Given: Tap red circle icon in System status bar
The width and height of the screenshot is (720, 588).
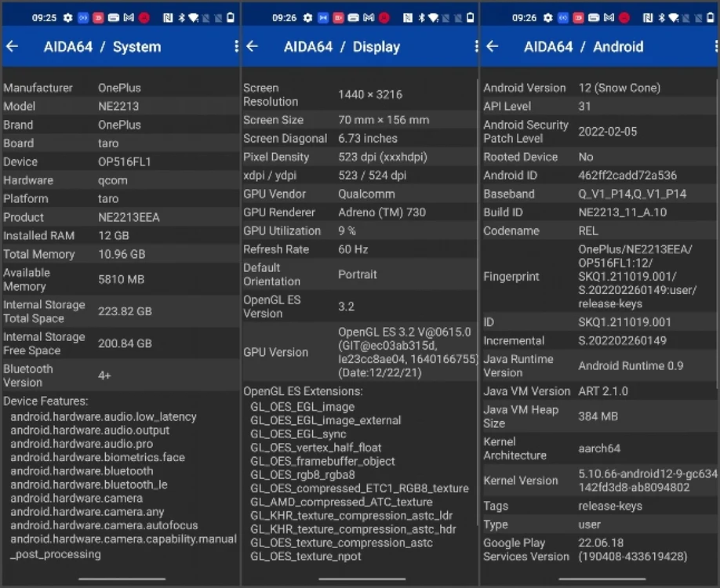Looking at the screenshot, I should tap(144, 18).
